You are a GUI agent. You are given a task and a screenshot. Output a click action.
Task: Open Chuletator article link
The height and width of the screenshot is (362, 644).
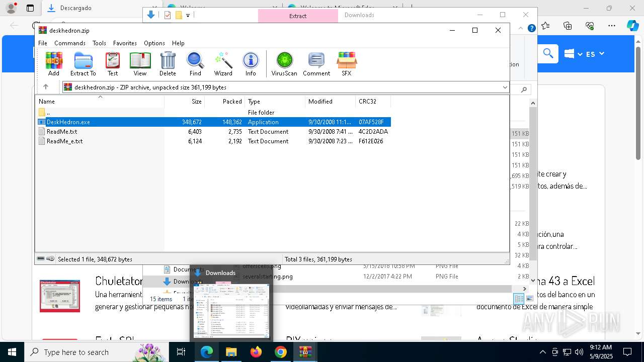click(119, 281)
